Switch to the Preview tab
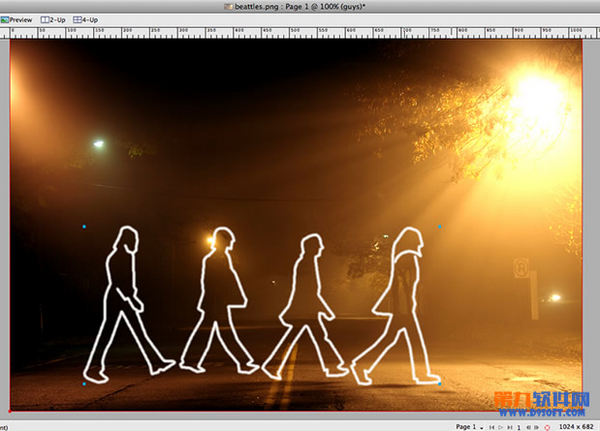This screenshot has width=600, height=431. point(18,19)
